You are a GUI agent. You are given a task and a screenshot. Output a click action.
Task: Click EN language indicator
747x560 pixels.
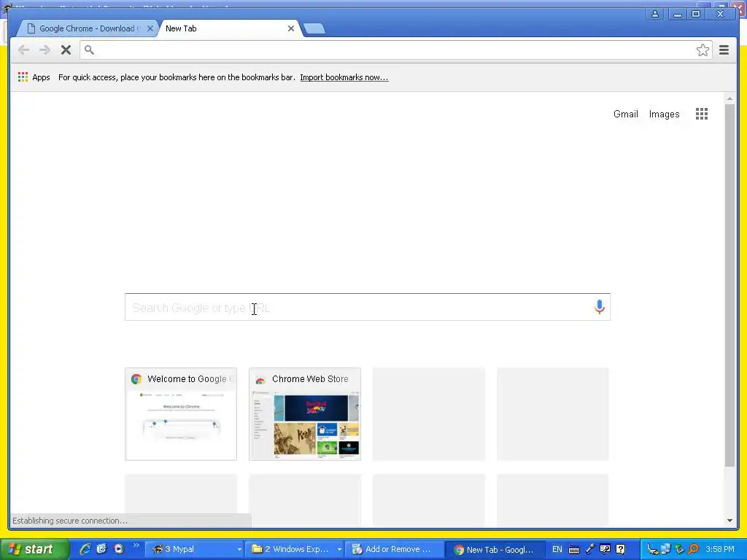[557, 550]
